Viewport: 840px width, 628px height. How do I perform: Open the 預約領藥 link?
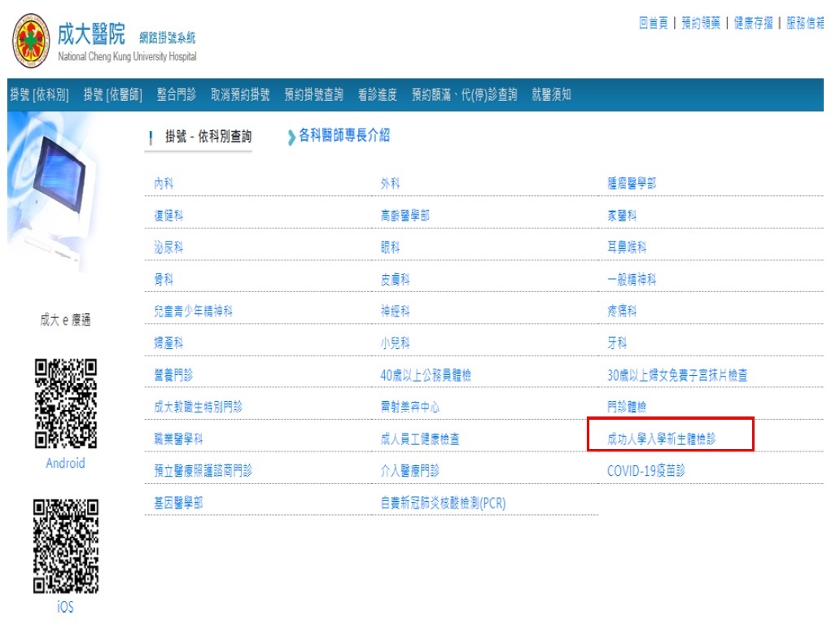701,24
